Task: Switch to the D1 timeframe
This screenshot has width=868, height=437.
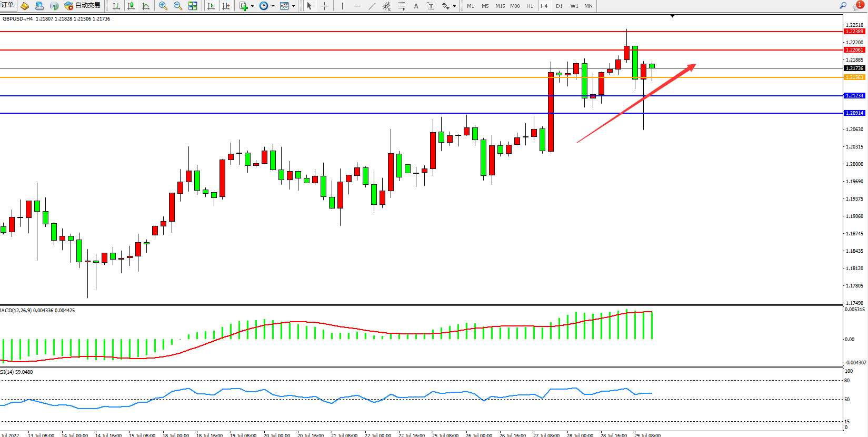Action: point(559,6)
